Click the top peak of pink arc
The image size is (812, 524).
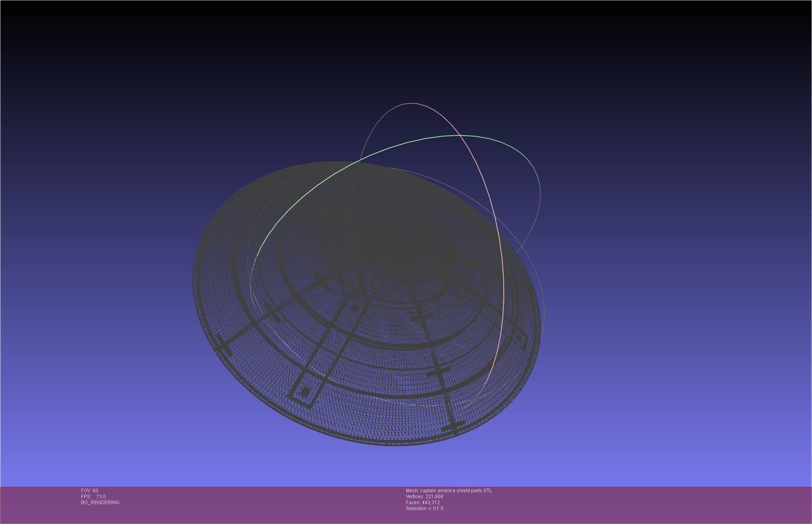(x=411, y=104)
